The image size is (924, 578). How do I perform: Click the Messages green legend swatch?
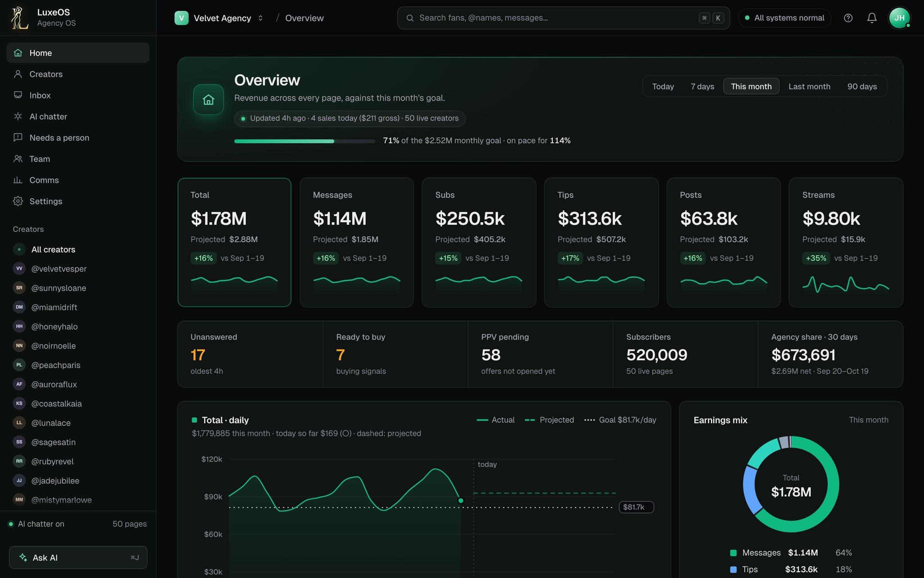(x=733, y=553)
